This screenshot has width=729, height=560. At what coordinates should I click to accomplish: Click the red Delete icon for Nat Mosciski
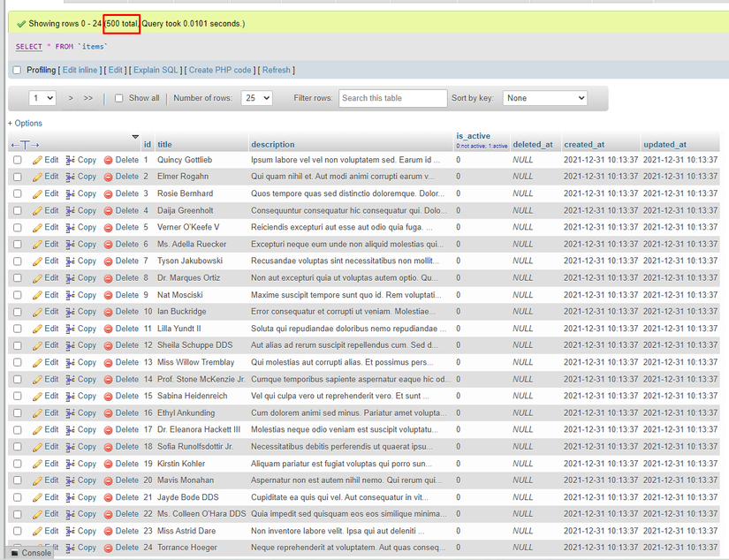(x=109, y=296)
